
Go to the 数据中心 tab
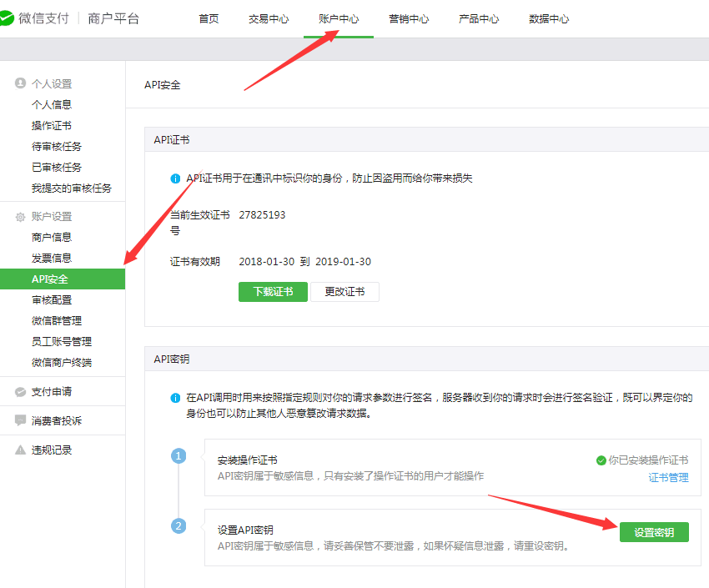[x=549, y=19]
